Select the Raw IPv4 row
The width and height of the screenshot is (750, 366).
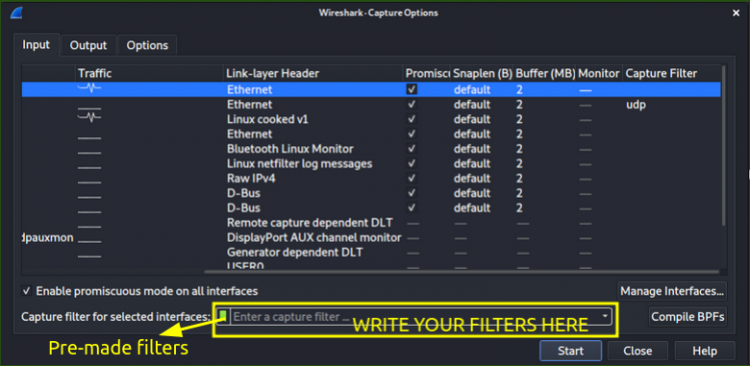click(x=371, y=178)
